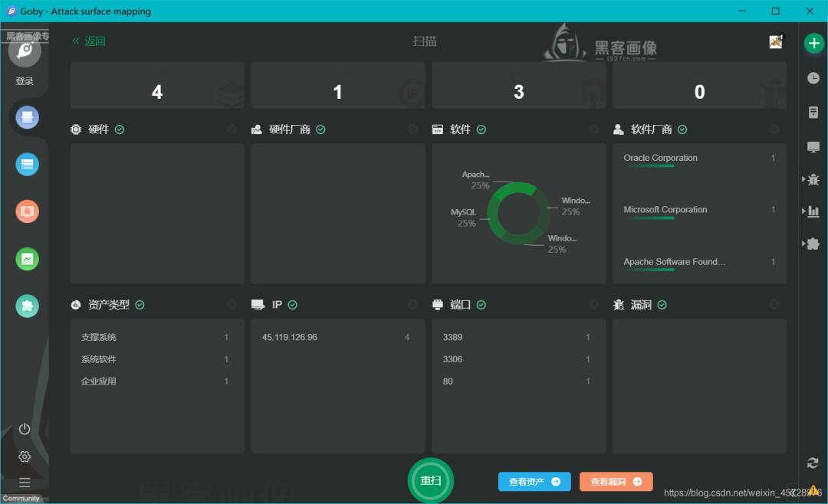This screenshot has width=828, height=504.
Task: Click the 返回 back link
Action: 89,41
